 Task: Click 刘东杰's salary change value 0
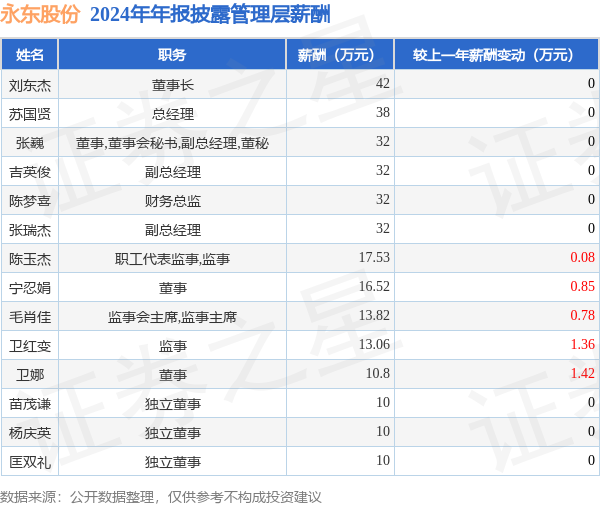tap(591, 83)
